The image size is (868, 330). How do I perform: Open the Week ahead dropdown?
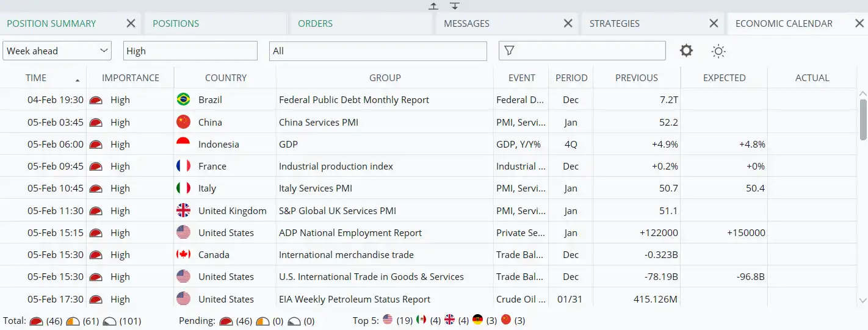pos(57,51)
